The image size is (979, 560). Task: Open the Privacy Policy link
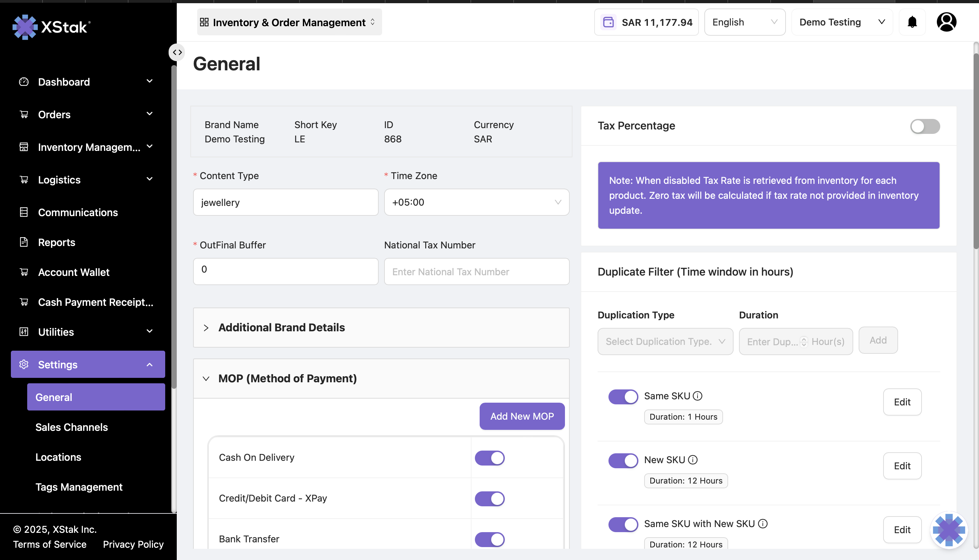click(x=133, y=544)
